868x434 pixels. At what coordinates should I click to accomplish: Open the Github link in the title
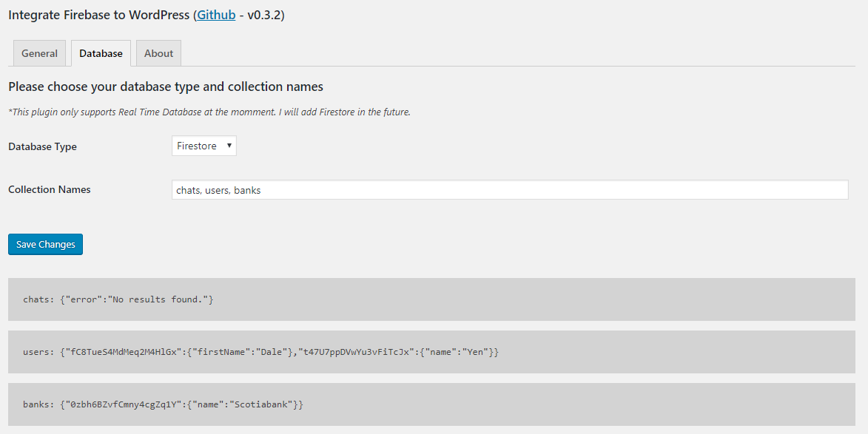pyautogui.click(x=216, y=15)
